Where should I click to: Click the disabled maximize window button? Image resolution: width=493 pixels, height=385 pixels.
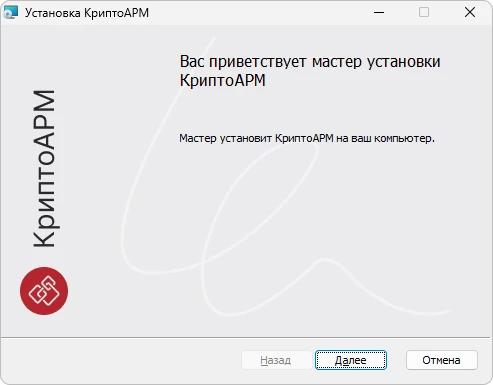(x=424, y=12)
